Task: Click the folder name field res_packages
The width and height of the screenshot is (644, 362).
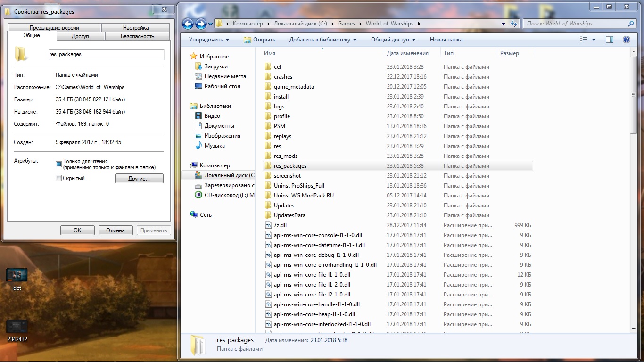Action: pos(106,55)
